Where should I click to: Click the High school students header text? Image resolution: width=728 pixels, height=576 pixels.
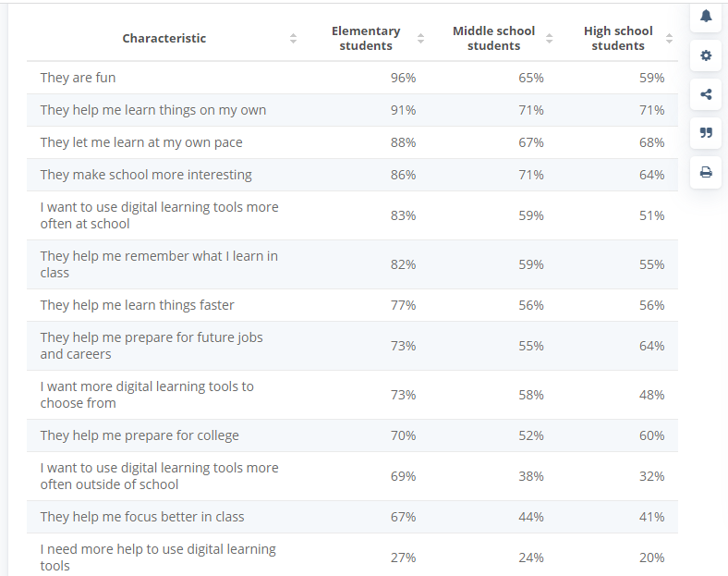coord(618,39)
